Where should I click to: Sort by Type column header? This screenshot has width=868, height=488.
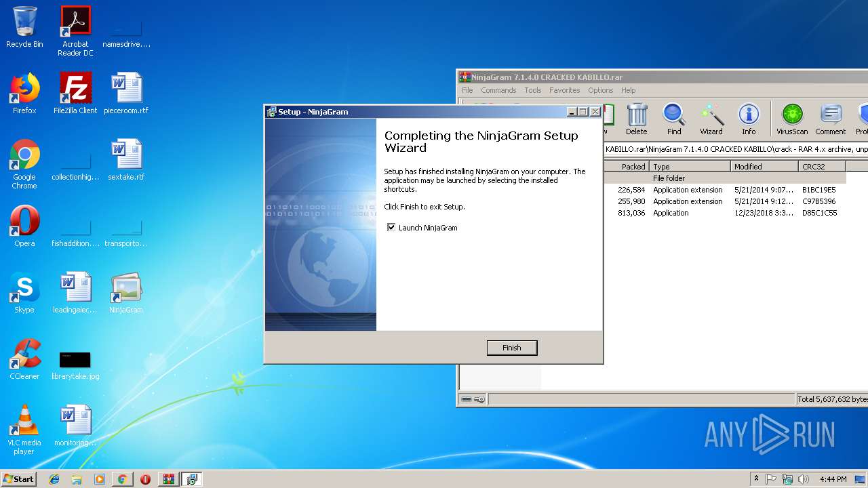click(690, 166)
